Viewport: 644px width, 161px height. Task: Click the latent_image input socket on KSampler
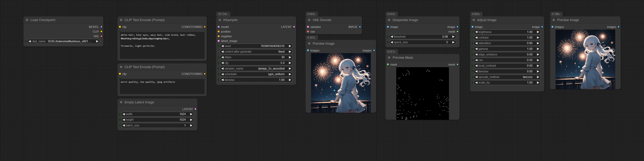click(x=218, y=41)
